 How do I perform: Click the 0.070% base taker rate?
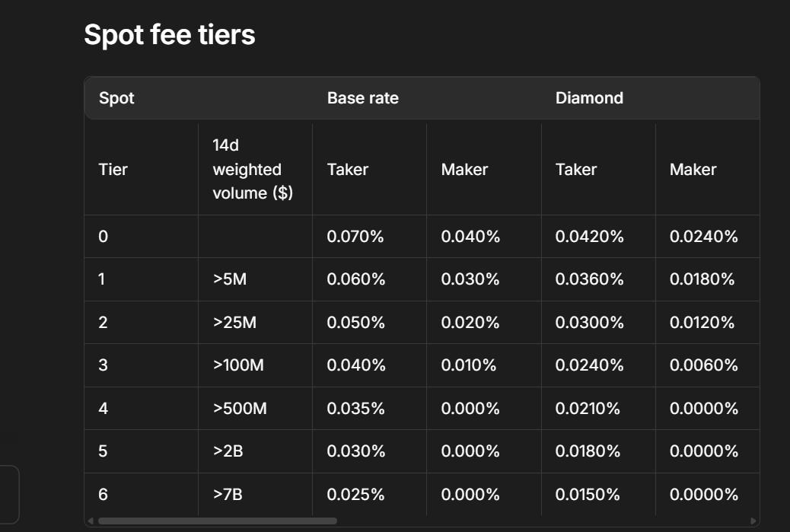point(355,237)
